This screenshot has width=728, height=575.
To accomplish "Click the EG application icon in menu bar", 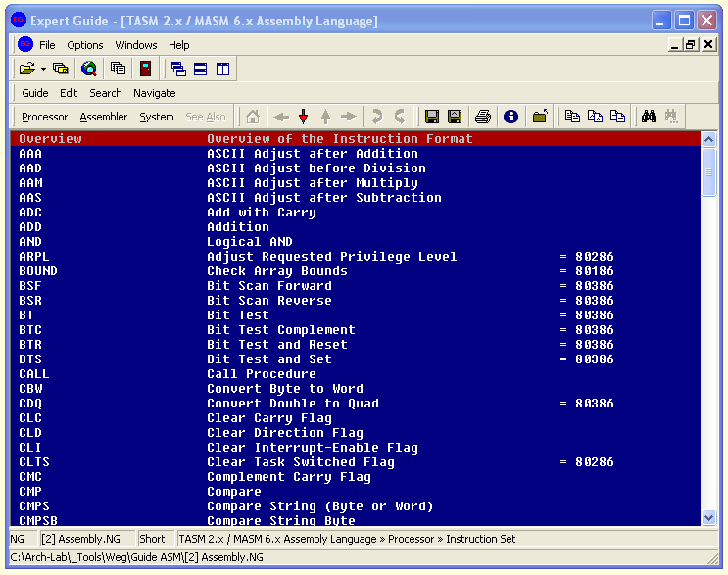I will click(x=25, y=44).
